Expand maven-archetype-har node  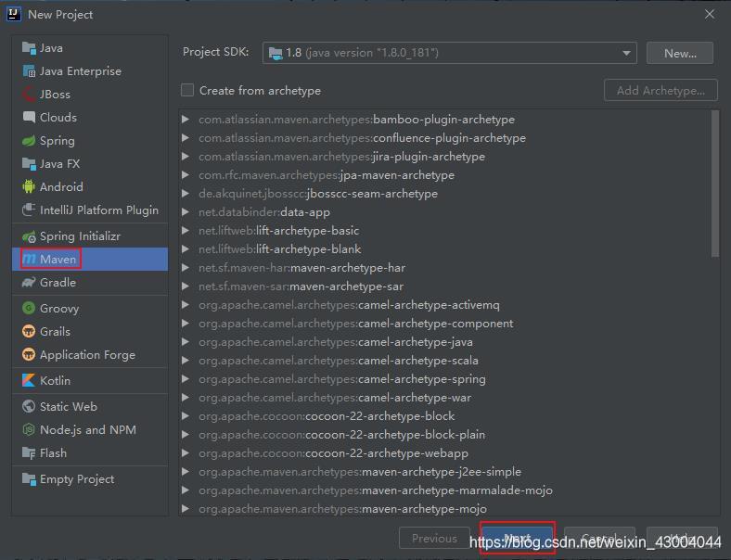tap(186, 268)
